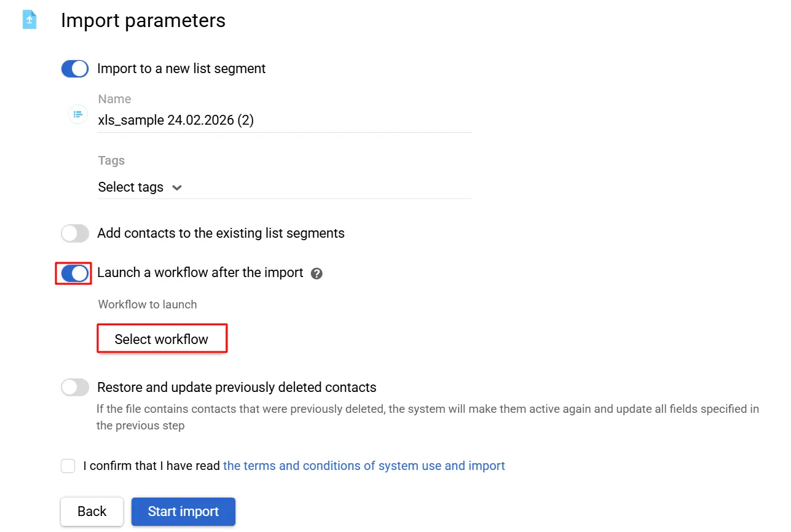Enable Restore and update previously deleted contacts
The width and height of the screenshot is (791, 532).
tap(74, 387)
